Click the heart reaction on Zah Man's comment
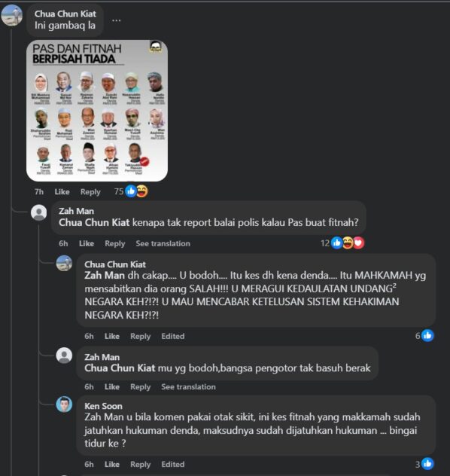Image resolution: width=450 pixels, height=476 pixels. tap(359, 243)
